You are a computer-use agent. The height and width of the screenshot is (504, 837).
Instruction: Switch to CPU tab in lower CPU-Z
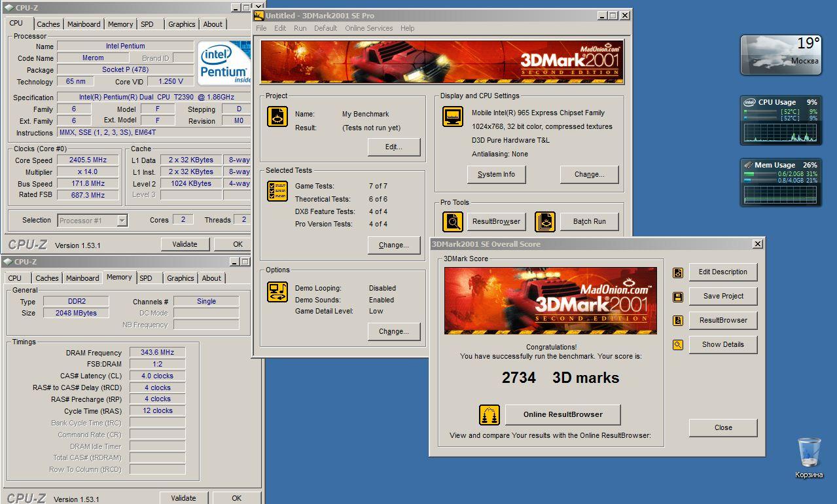(15, 278)
